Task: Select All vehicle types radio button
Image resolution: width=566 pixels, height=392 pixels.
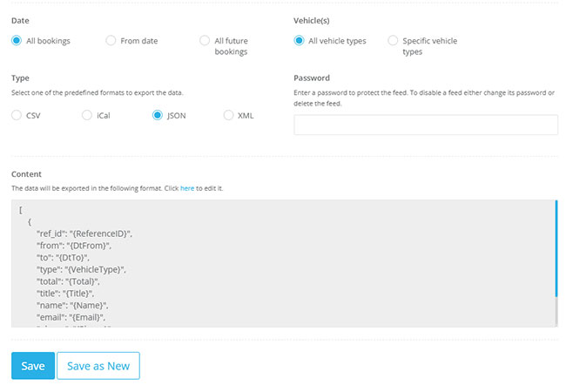Action: click(x=299, y=40)
